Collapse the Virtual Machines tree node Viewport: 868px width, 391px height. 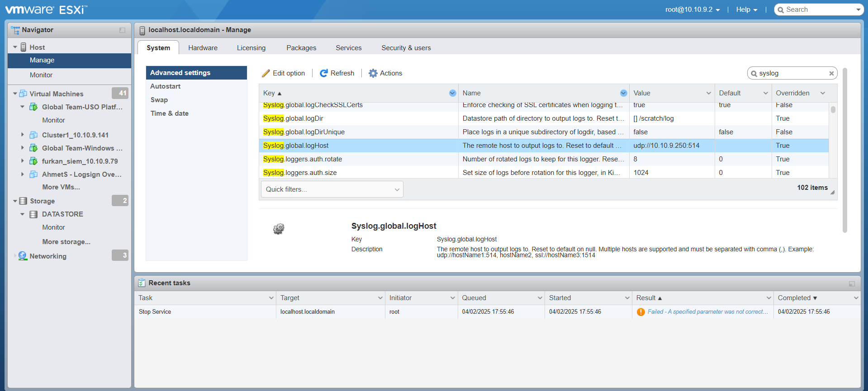tap(15, 94)
